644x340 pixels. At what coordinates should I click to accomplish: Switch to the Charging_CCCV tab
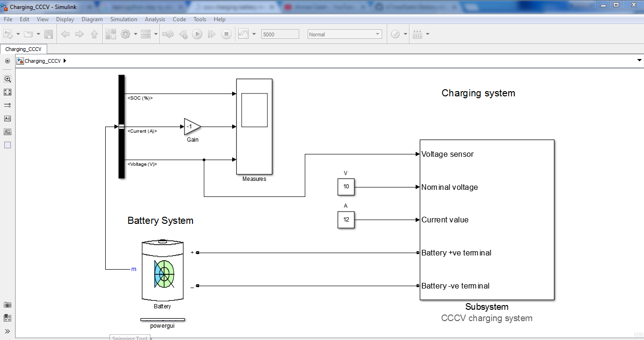point(24,49)
